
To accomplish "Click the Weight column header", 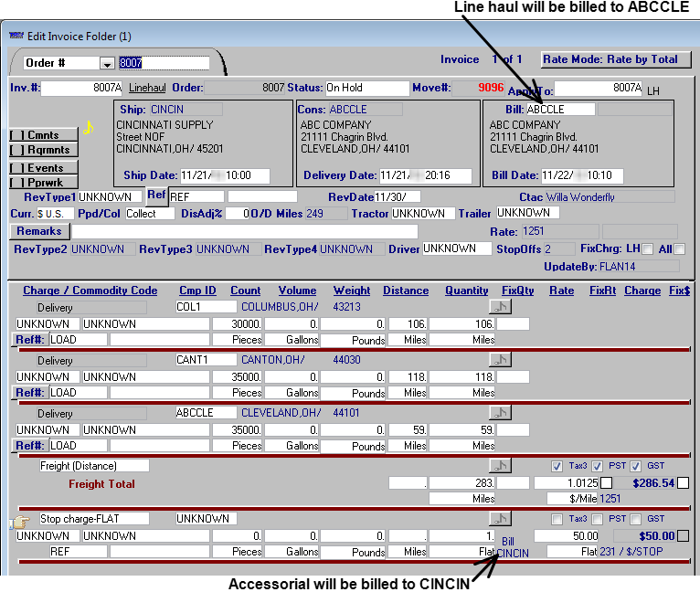I will point(352,291).
